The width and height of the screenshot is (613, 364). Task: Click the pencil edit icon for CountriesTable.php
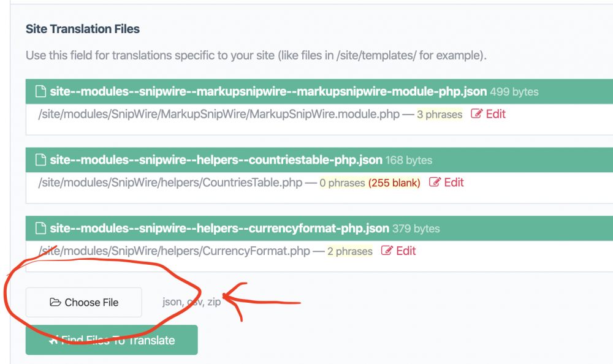[435, 183]
